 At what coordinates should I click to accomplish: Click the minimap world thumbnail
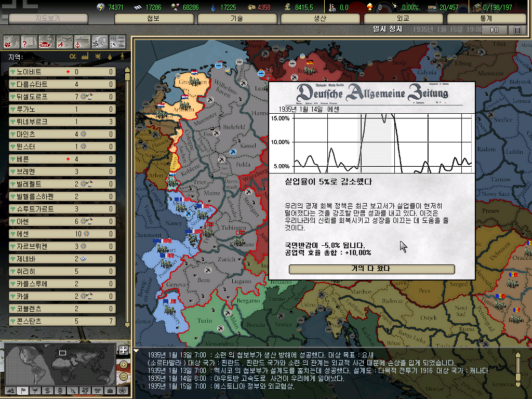60,365
